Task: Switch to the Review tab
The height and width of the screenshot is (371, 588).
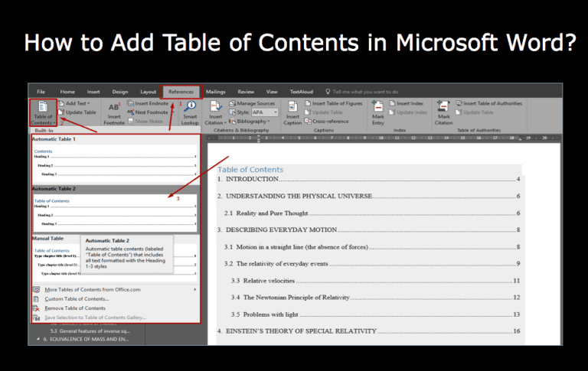Action: (x=246, y=92)
